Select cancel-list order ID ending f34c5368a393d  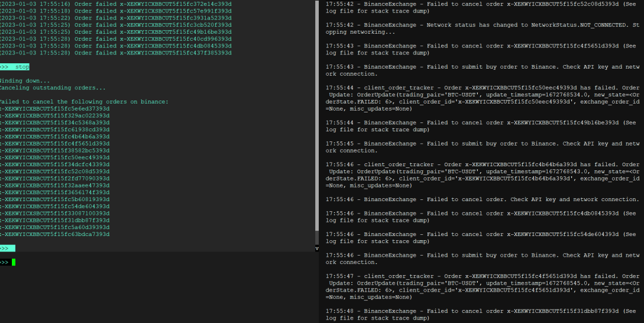tap(54, 123)
